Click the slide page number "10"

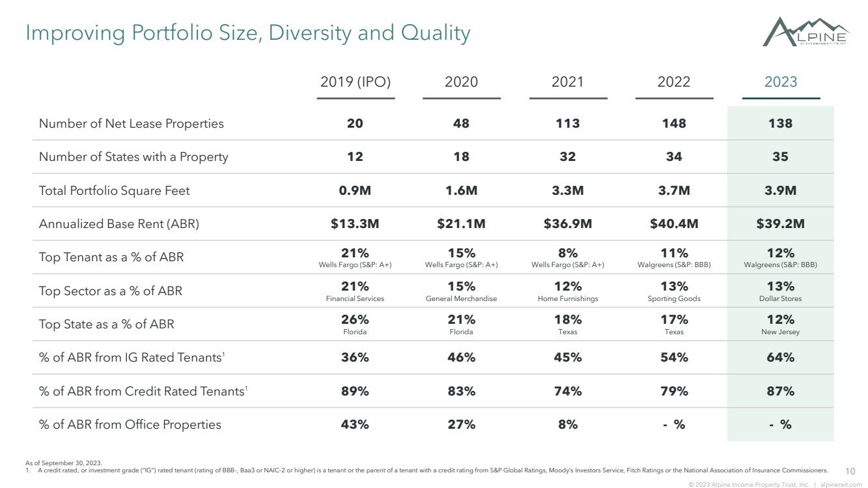point(849,470)
